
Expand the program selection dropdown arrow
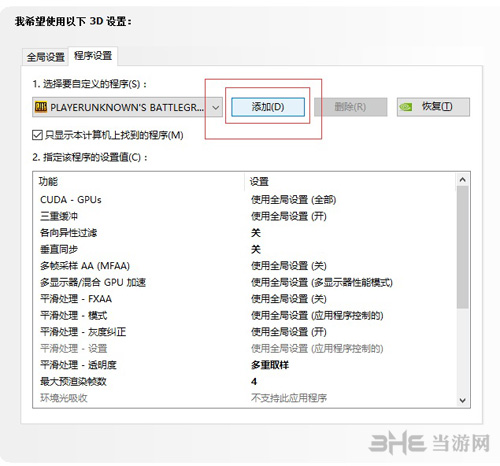(216, 108)
